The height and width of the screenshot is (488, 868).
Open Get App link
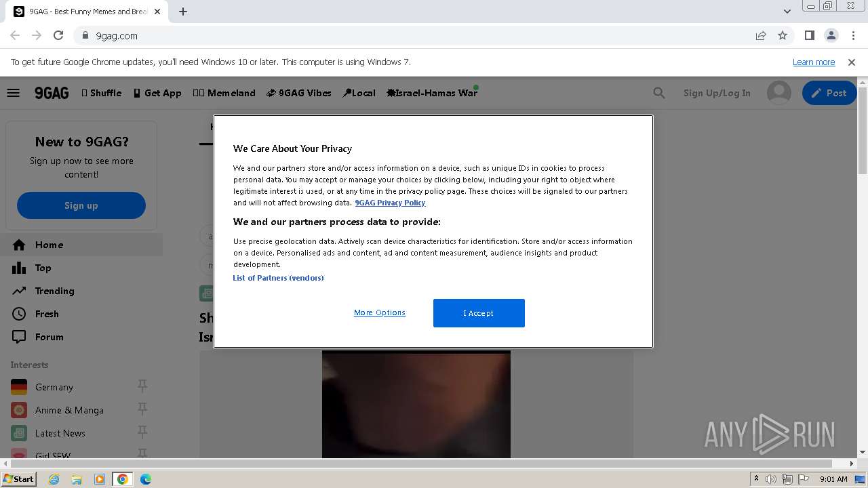tap(157, 93)
